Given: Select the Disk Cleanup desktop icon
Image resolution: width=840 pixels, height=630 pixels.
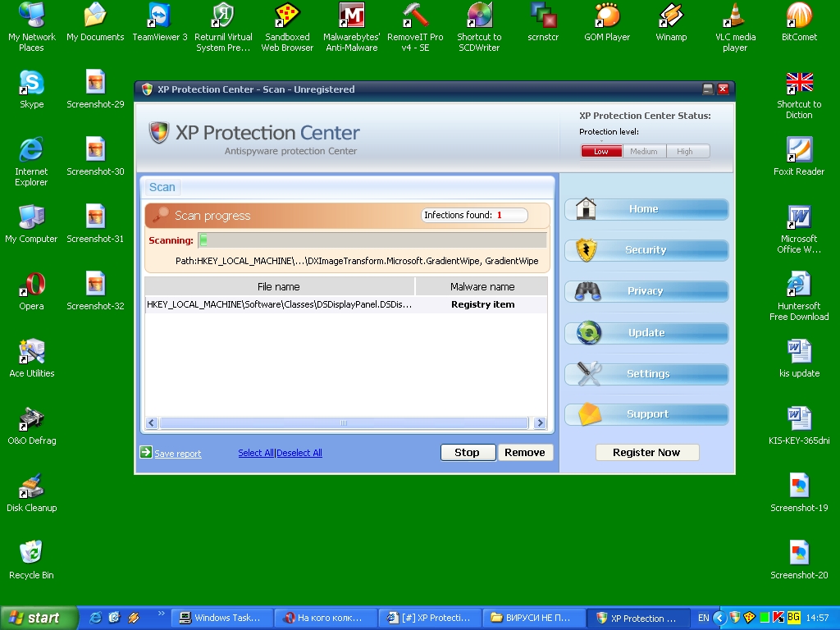Looking at the screenshot, I should point(32,493).
